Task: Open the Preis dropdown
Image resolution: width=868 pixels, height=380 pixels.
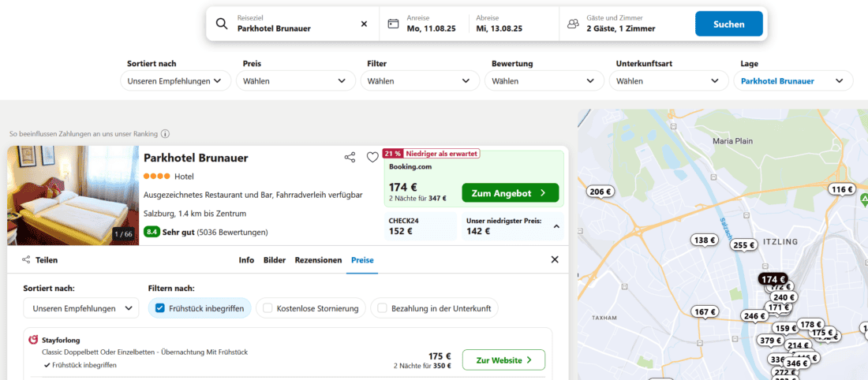Action: coord(296,80)
